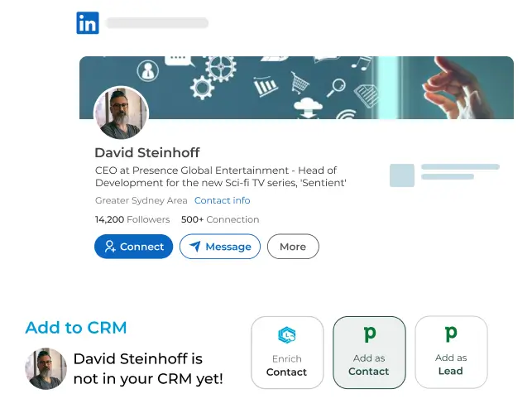Image resolution: width=532 pixels, height=413 pixels.
Task: Click the magnifying glass icon in banner
Action: (x=336, y=88)
